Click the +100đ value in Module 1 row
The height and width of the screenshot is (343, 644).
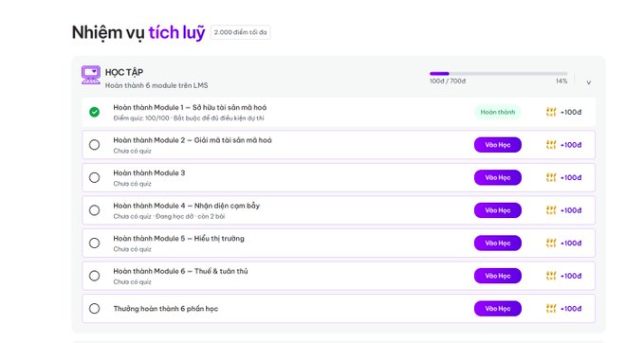tap(571, 112)
